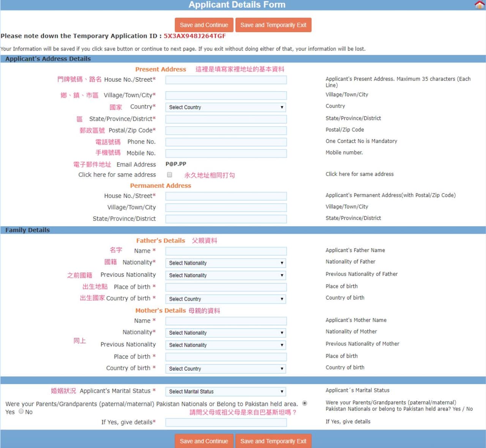
Task: Click into the Postal/Zip Code field
Action: (226, 131)
